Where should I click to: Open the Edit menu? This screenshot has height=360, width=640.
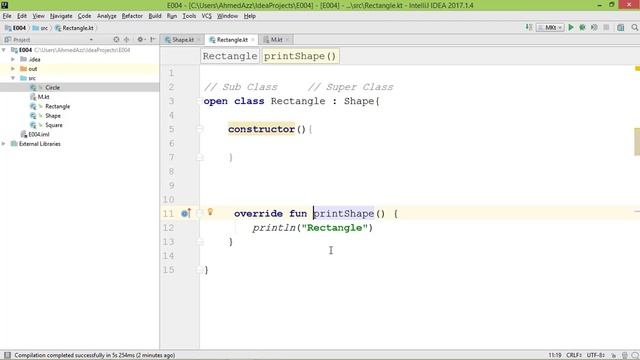[x=22, y=16]
